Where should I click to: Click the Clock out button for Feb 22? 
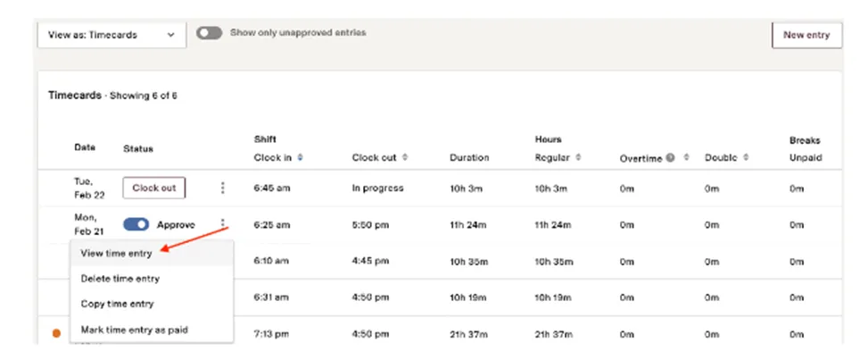(x=154, y=188)
